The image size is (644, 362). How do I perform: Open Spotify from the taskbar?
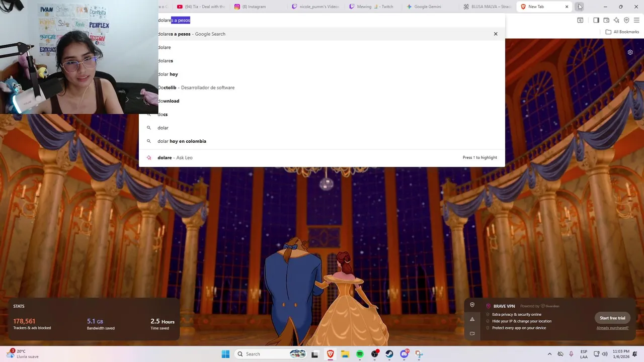pyautogui.click(x=360, y=354)
